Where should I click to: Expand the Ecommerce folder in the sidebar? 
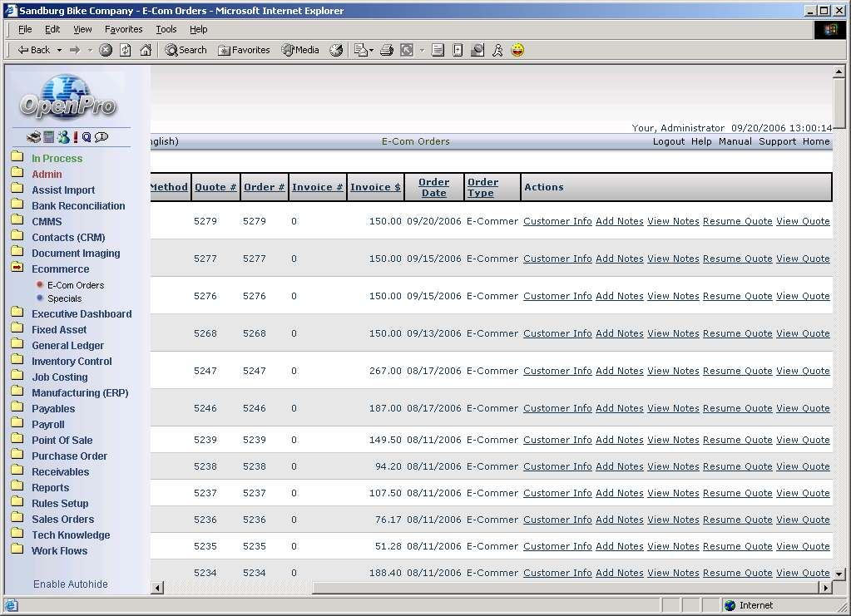[60, 269]
